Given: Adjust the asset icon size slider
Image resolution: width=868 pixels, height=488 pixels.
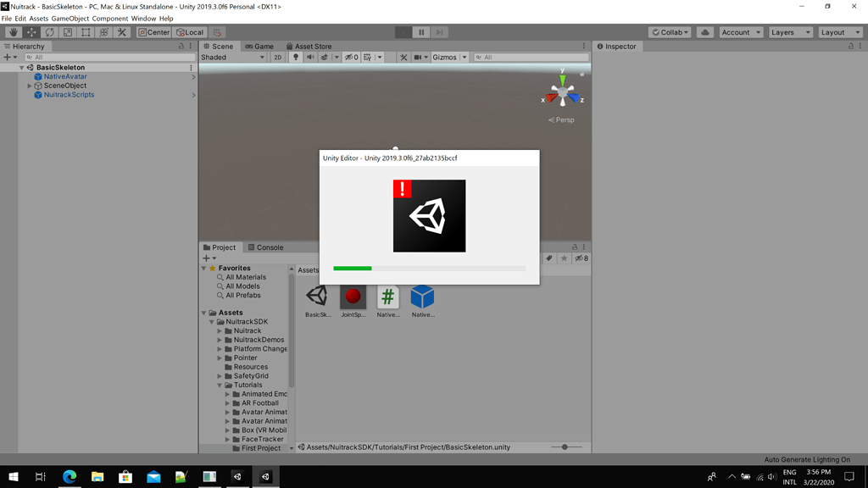Looking at the screenshot, I should coord(565,447).
